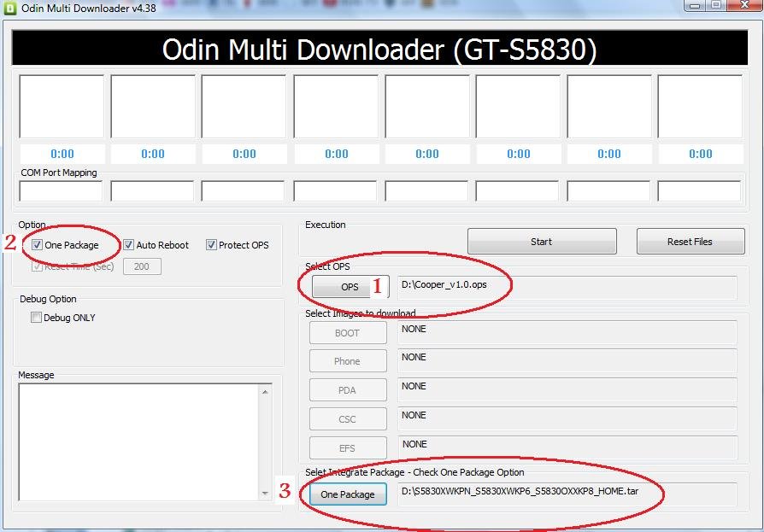Image resolution: width=764 pixels, height=532 pixels.
Task: Close the Odin Multi Downloader window
Action: (744, 5)
